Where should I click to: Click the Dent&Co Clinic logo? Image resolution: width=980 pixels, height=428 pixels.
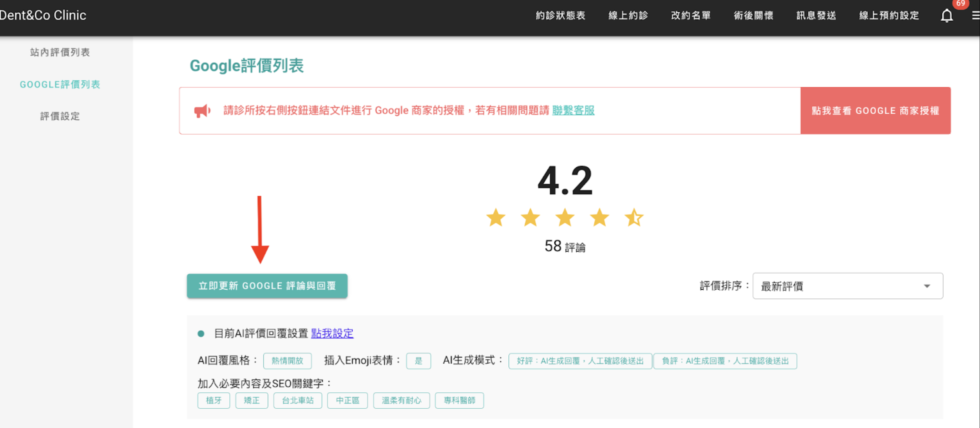tap(43, 15)
